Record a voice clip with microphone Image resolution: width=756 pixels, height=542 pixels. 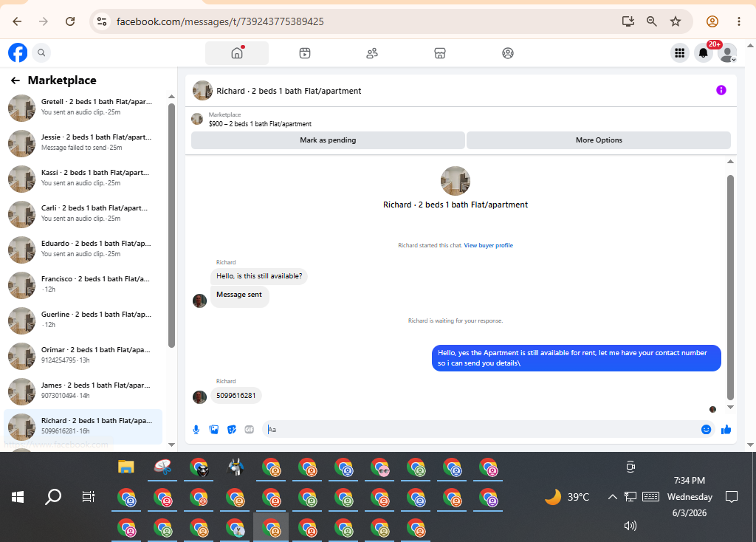(x=196, y=430)
